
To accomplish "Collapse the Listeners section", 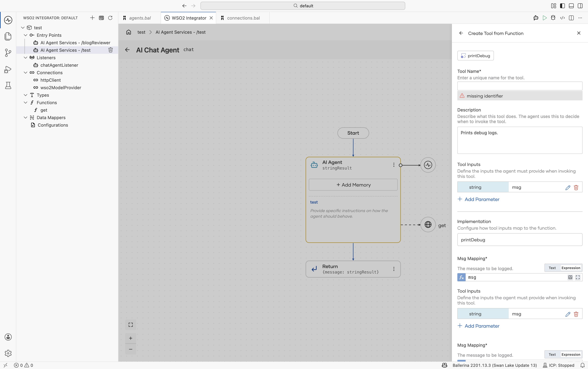I will (26, 58).
